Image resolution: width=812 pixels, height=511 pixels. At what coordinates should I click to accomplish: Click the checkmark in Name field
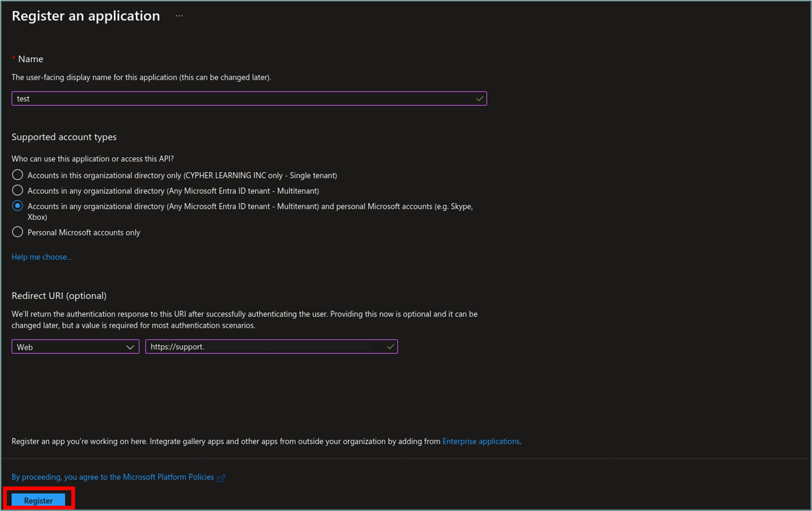tap(479, 99)
